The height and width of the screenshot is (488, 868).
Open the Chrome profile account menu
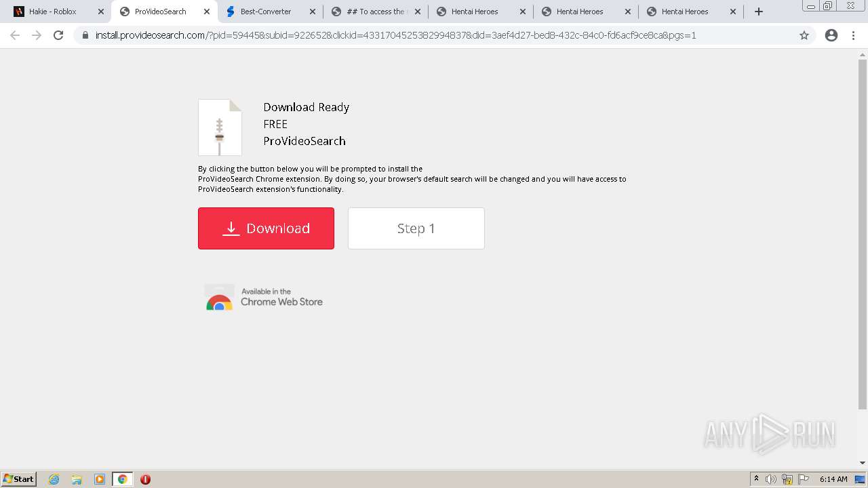[x=831, y=35]
